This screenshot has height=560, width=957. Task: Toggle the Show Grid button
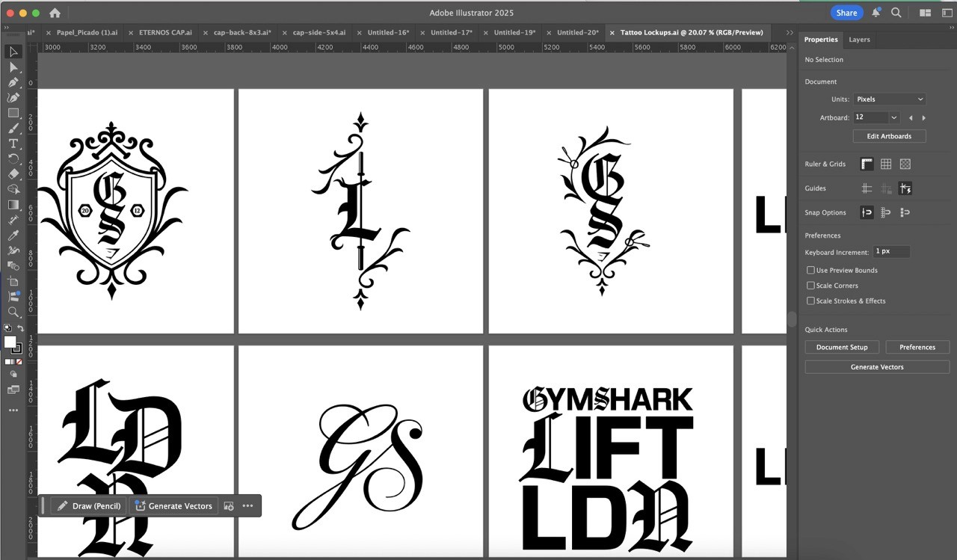886,164
